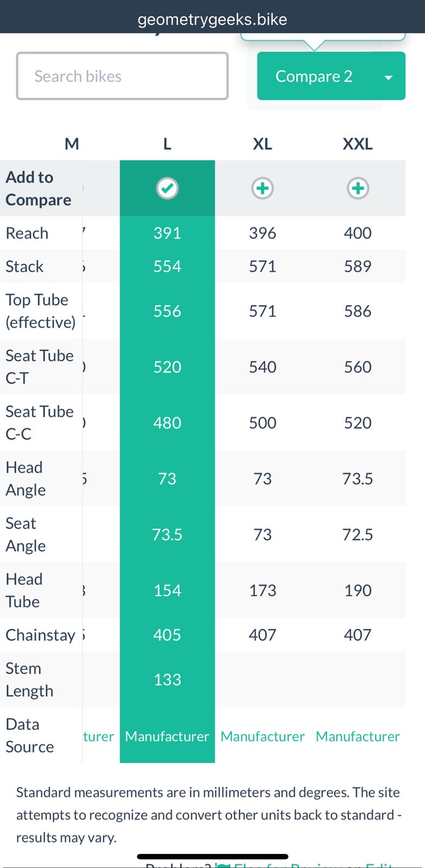Open Manufacturer link in highlighted L column
This screenshot has width=425, height=868.
click(167, 736)
